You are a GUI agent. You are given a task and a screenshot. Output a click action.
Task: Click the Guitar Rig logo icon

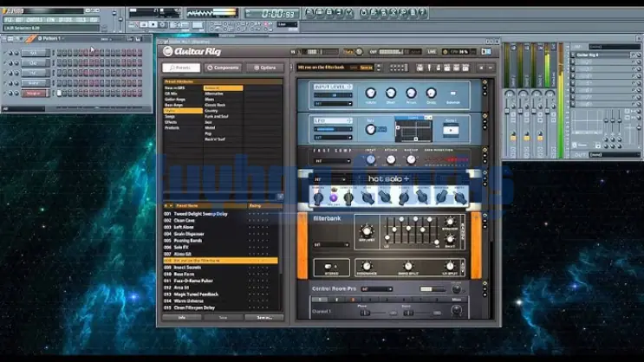click(x=168, y=51)
